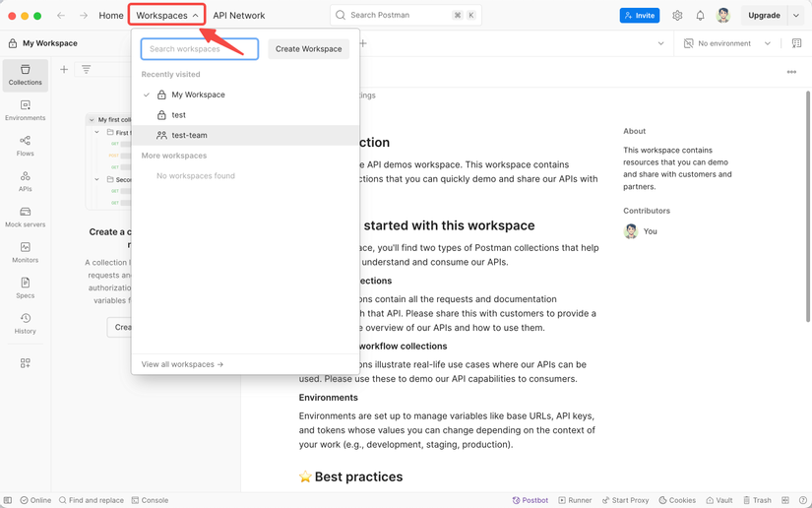Open Runner in the status bar
This screenshot has height=508, width=812.
(575, 500)
